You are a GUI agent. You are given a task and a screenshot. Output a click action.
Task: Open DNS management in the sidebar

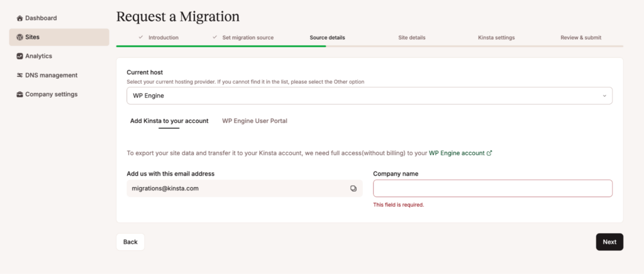[59, 76]
